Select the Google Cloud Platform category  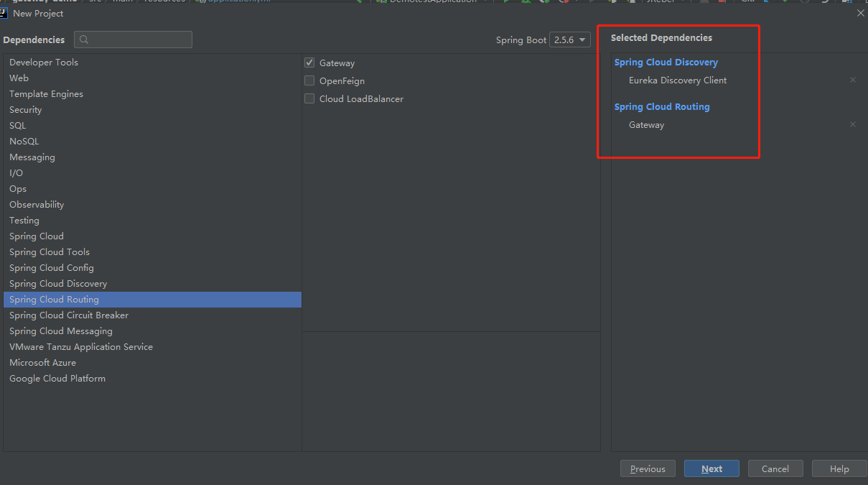click(152, 379)
